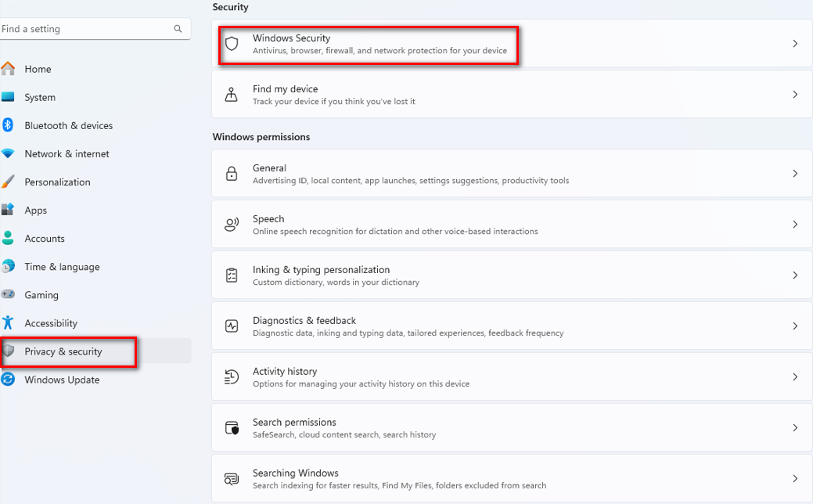Click the Accessibility figure icon
This screenshot has width=813, height=504.
[8, 322]
